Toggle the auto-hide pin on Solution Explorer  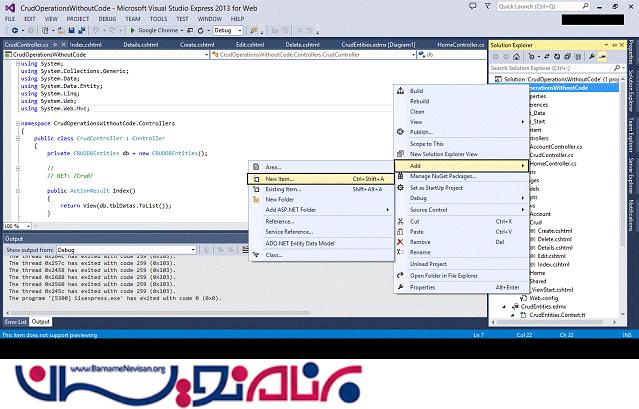614,45
